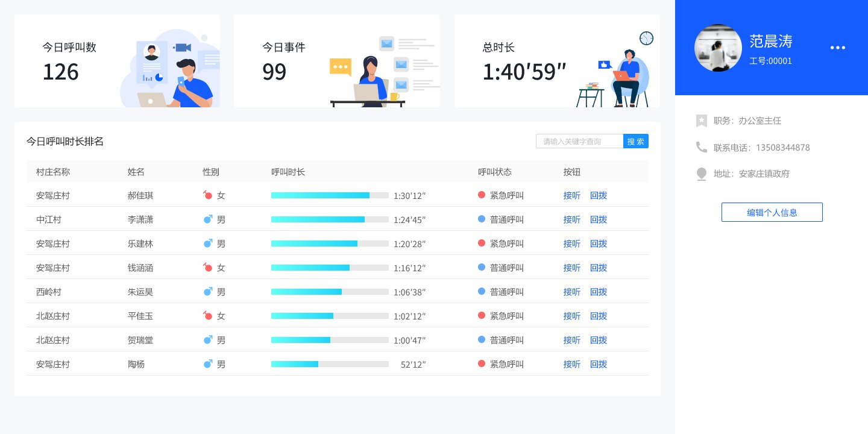Screen dimensions: 868x434
Task: Focus the keyword search input field
Action: pyautogui.click(x=579, y=141)
